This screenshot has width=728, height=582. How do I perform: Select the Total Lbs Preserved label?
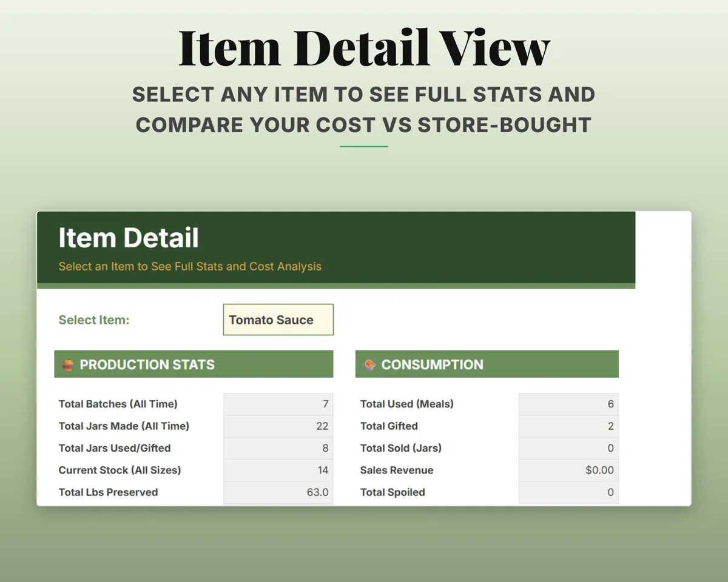click(108, 492)
